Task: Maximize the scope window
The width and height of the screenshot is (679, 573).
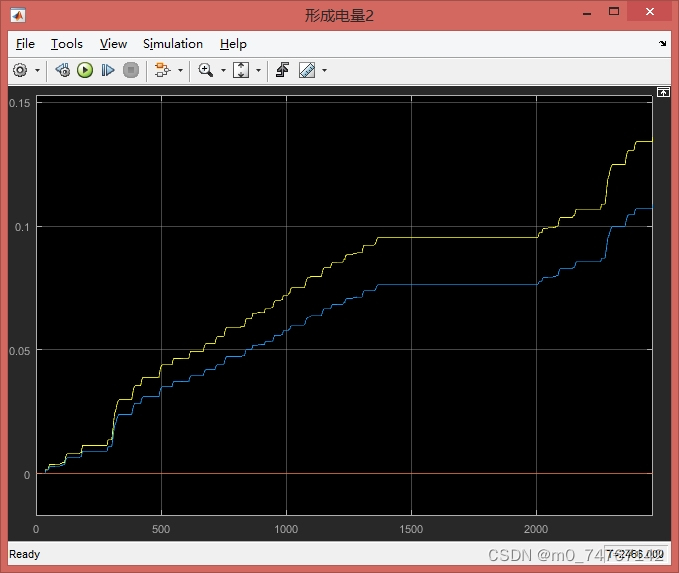Action: 614,12
